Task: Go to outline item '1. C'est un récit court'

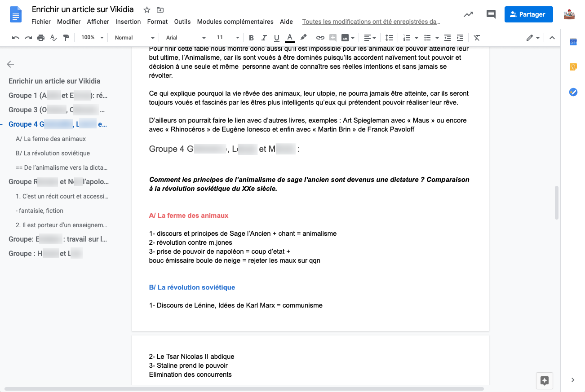Action: [62, 196]
